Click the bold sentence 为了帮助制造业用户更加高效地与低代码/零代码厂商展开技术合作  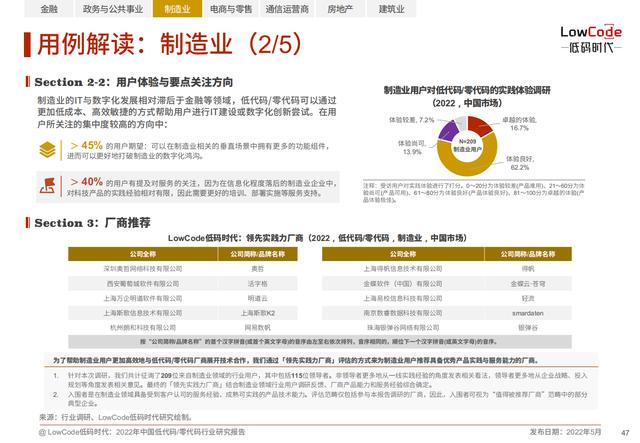[x=296, y=360]
